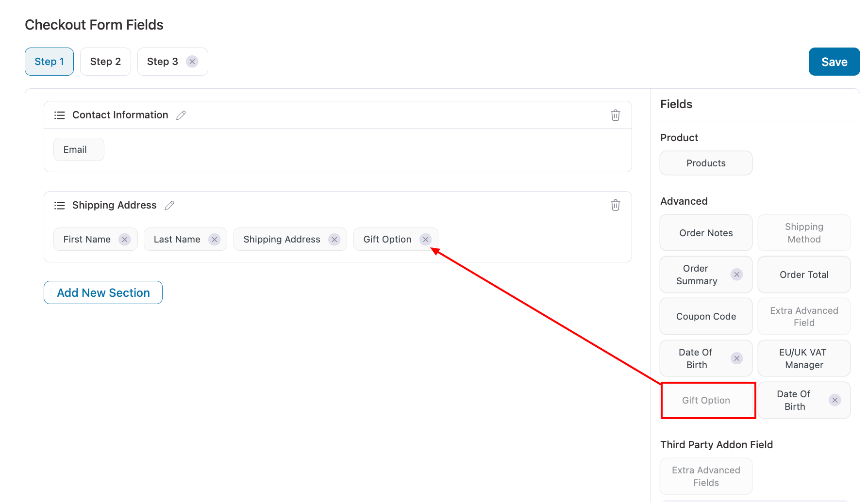This screenshot has height=502, width=868.
Task: Delete Contact Information section with trash icon
Action: pos(615,115)
